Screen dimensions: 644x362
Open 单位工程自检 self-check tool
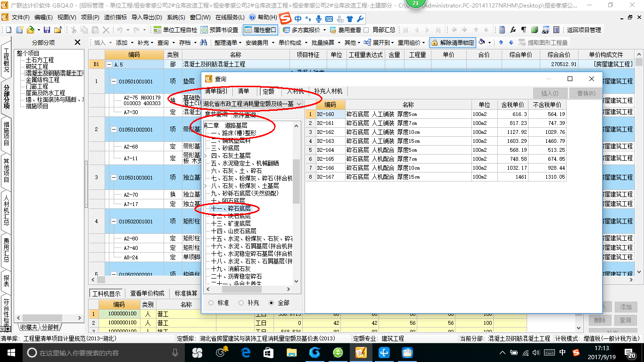176,30
